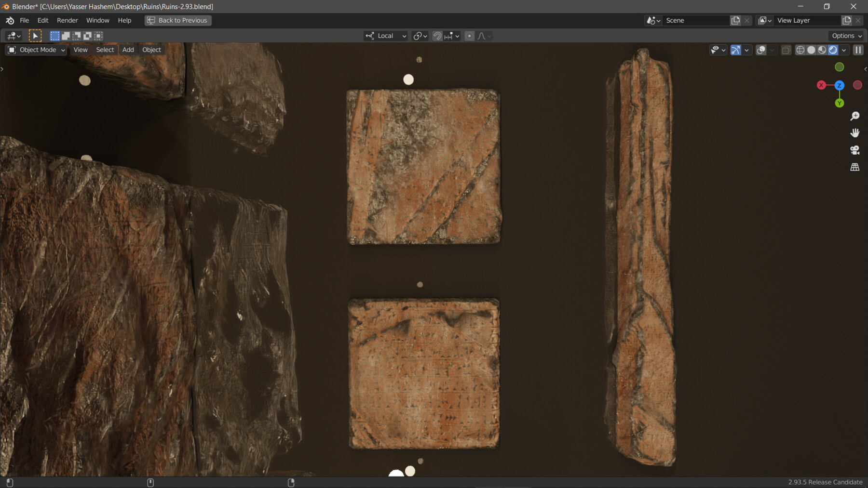Click the View Layer name field

(x=807, y=20)
